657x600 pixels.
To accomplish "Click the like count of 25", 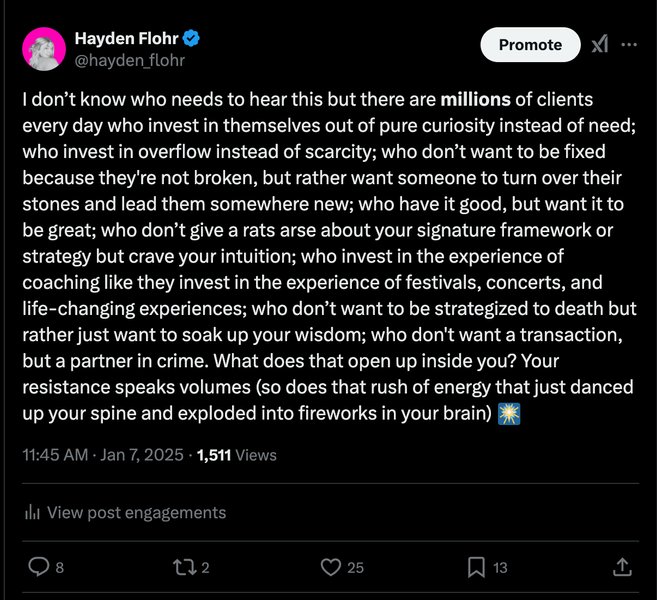I will pyautogui.click(x=355, y=567).
